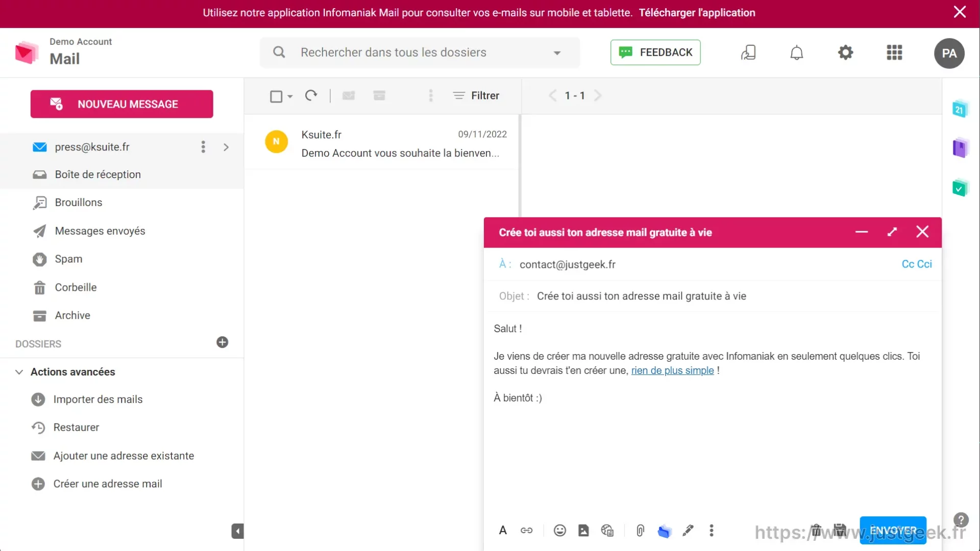Attach a file with the paperclip
Screen dimensions: 980x551
pos(641,531)
